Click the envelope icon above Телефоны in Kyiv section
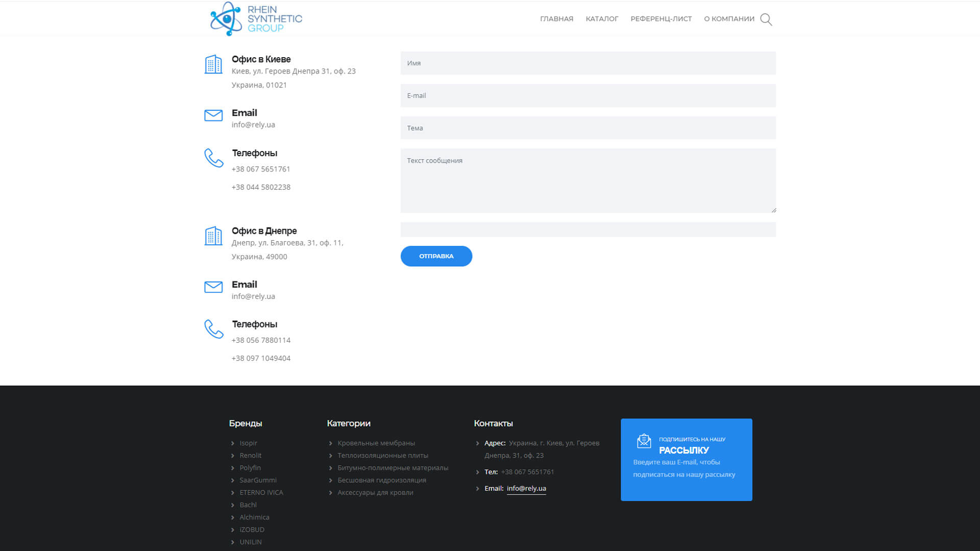The height and width of the screenshot is (551, 980). [213, 115]
